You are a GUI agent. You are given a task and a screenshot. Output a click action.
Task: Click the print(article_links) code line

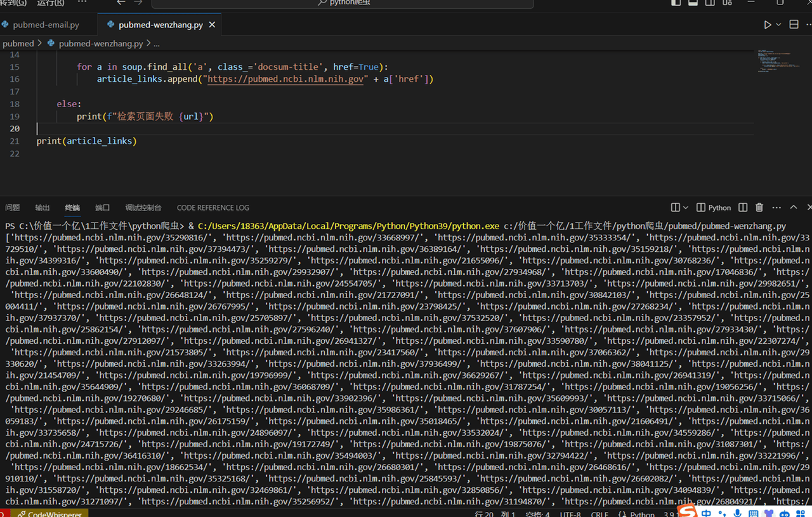87,141
